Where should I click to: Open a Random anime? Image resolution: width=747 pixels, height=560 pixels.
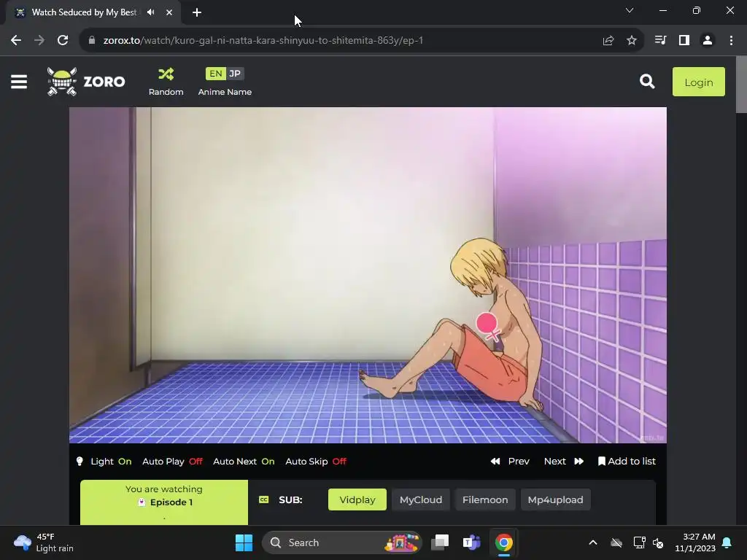166,82
